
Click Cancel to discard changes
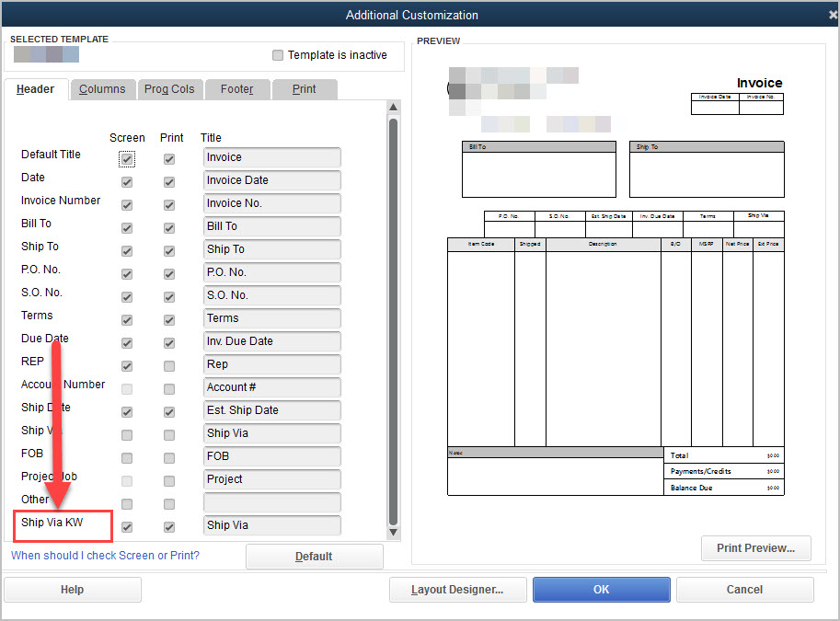click(x=744, y=589)
